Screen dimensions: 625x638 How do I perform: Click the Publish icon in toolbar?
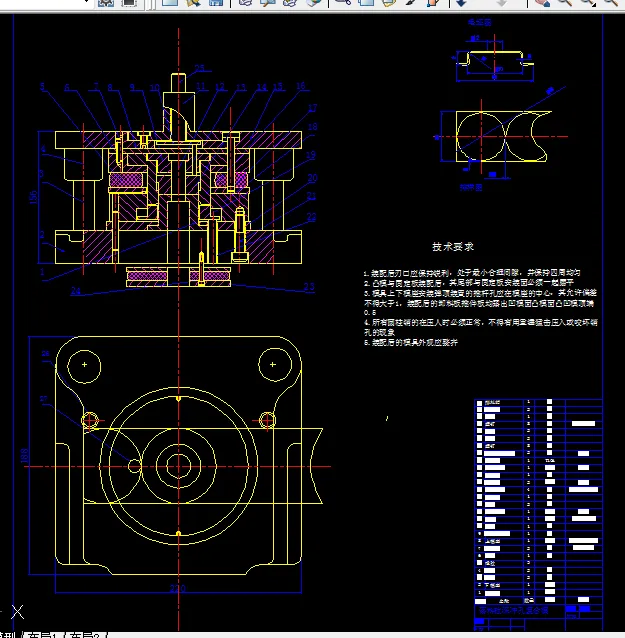290,2
